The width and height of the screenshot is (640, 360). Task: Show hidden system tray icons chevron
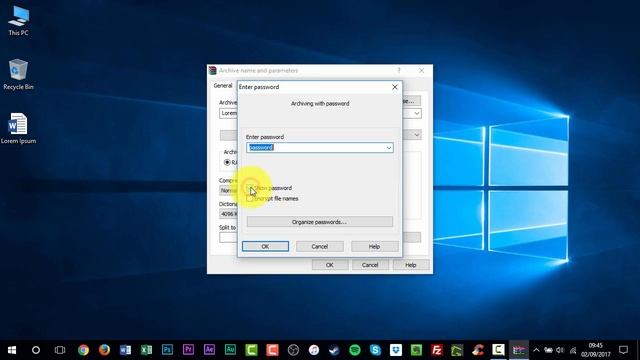pyautogui.click(x=536, y=350)
